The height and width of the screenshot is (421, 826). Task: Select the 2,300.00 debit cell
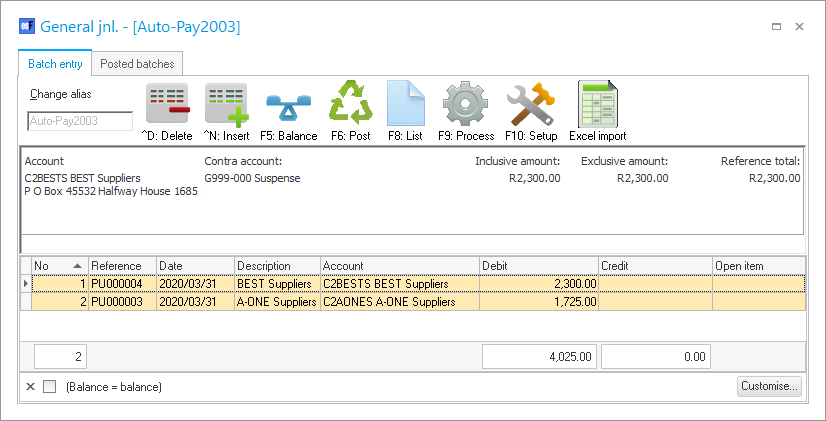538,284
